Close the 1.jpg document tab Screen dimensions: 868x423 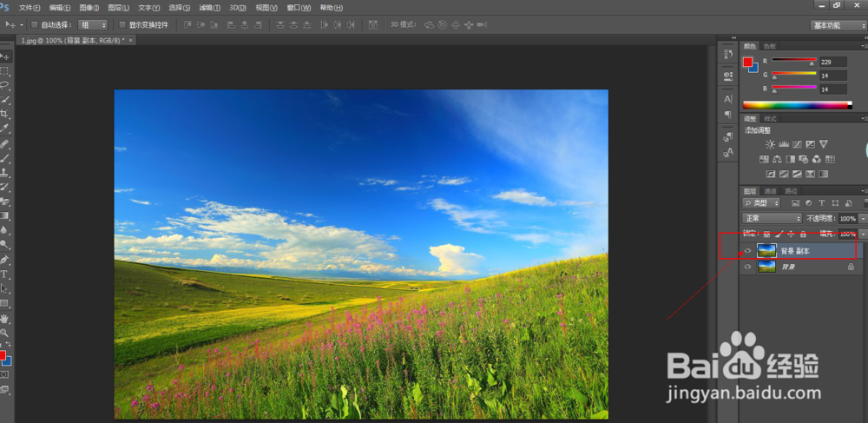click(131, 41)
